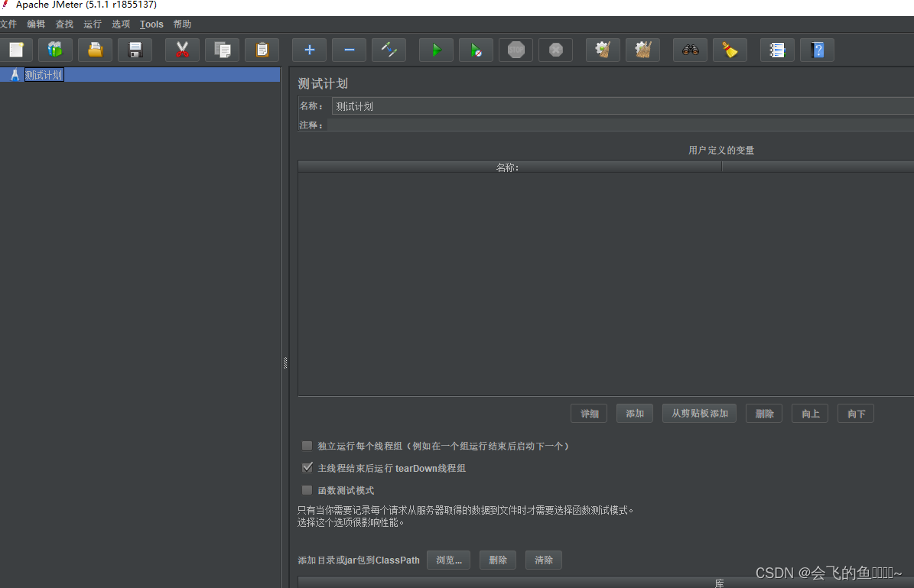Open the Templates dialog
This screenshot has width=914, height=588.
(55, 50)
